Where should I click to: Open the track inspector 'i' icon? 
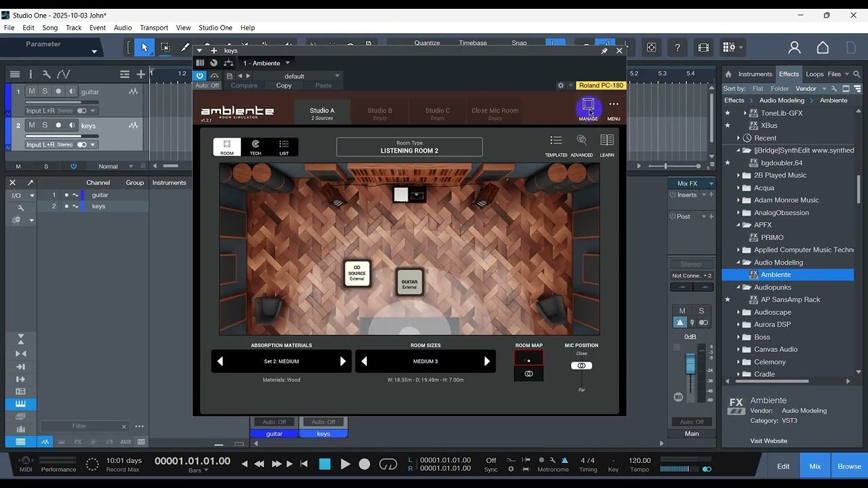31,75
